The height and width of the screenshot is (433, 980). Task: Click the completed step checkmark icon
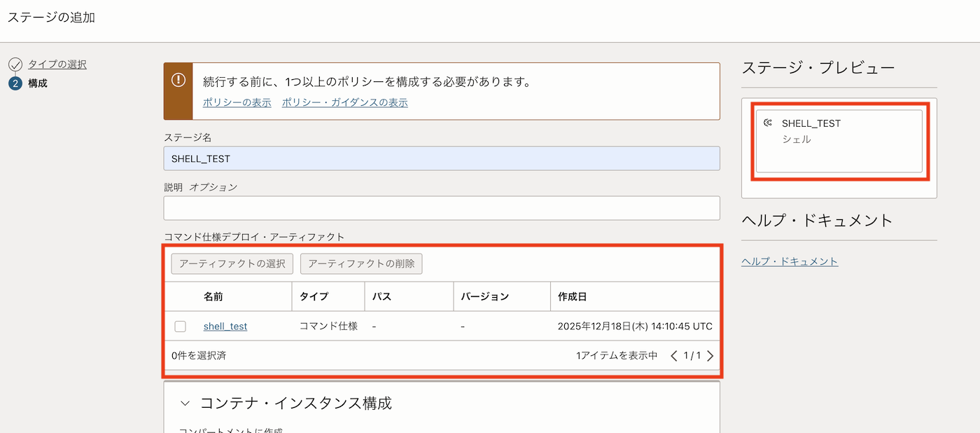[15, 65]
